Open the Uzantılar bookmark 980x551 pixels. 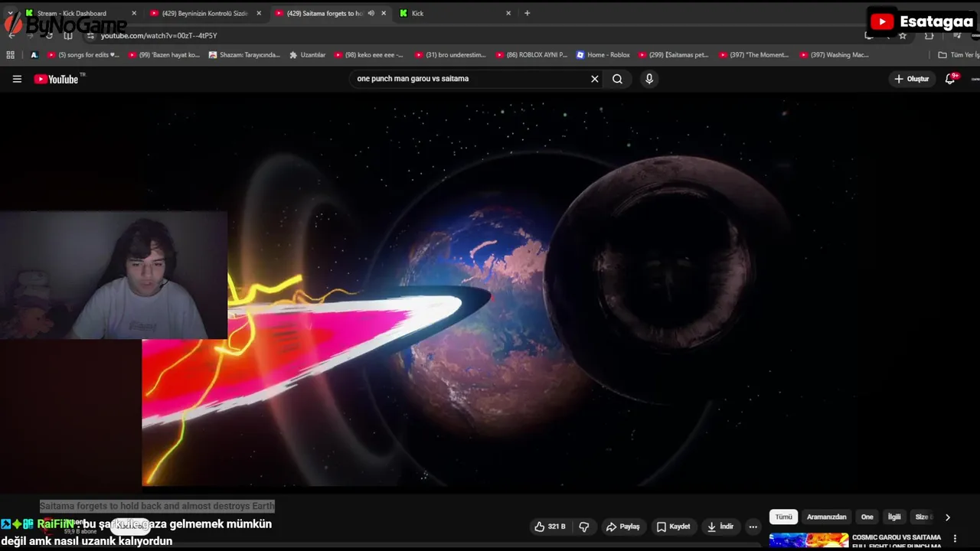tap(307, 55)
